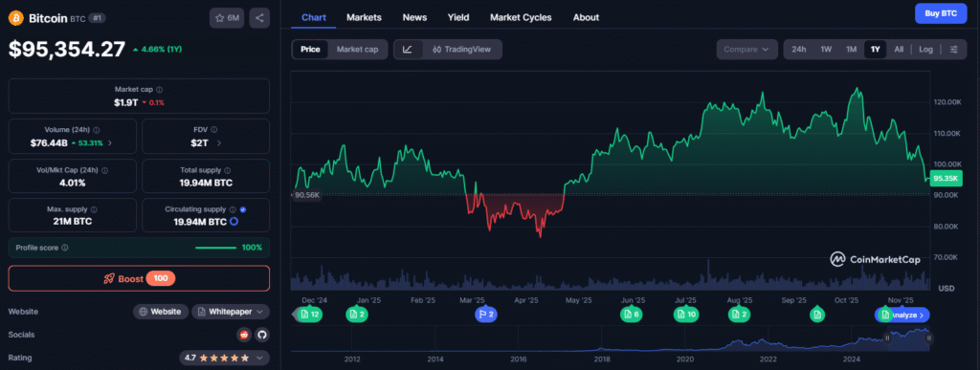Toggle Log scale on chart
Image resolution: width=980 pixels, height=370 pixels.
[x=926, y=50]
